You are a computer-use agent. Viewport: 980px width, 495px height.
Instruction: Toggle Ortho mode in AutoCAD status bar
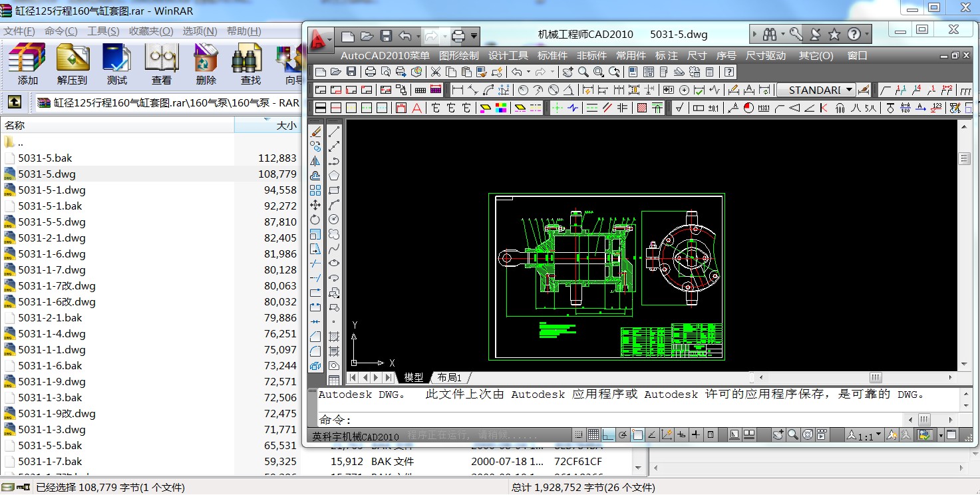(608, 435)
